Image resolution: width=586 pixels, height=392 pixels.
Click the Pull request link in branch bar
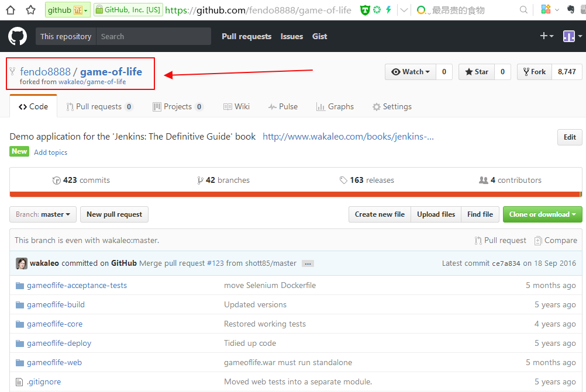pyautogui.click(x=501, y=241)
